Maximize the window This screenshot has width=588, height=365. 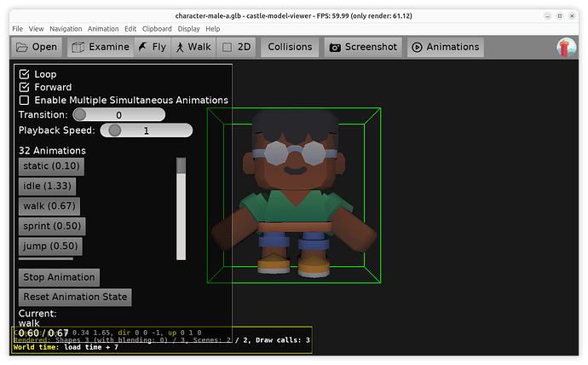560,15
